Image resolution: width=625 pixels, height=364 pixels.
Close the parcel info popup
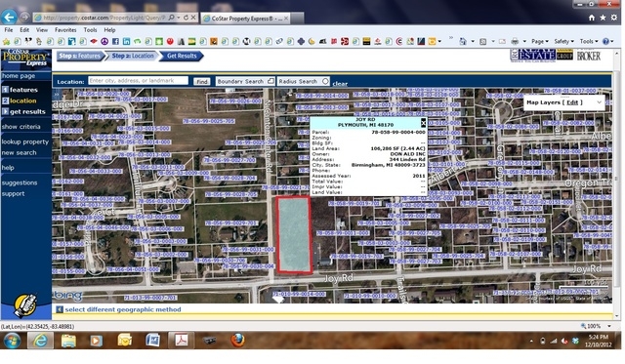point(423,122)
